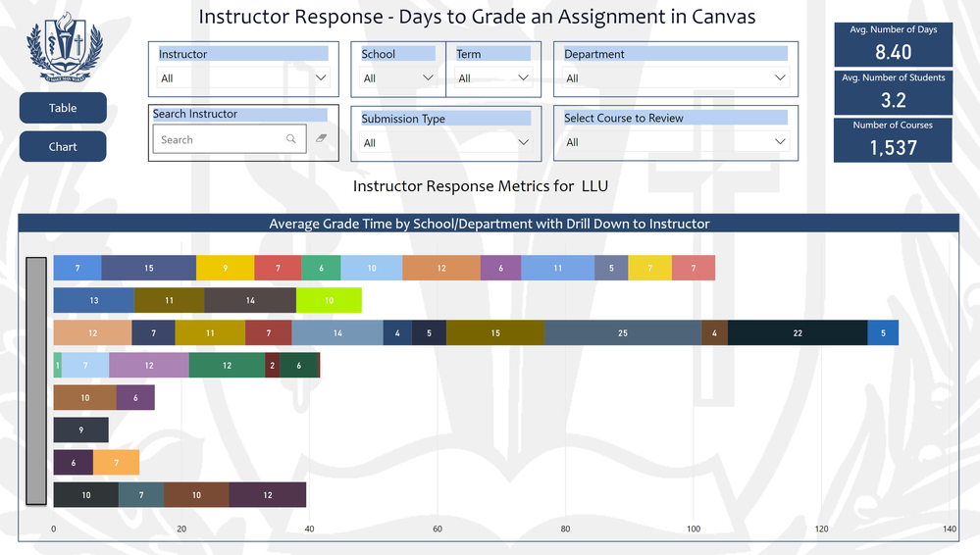The height and width of the screenshot is (555, 980).
Task: Type in the Search Instructor field
Action: (x=221, y=139)
